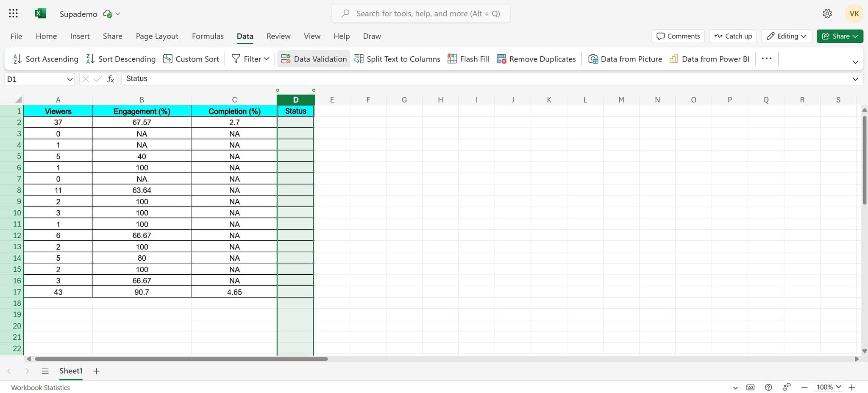This screenshot has height=393, width=868.
Task: Click the on-screen keyboard icon in status bar
Action: (x=751, y=387)
